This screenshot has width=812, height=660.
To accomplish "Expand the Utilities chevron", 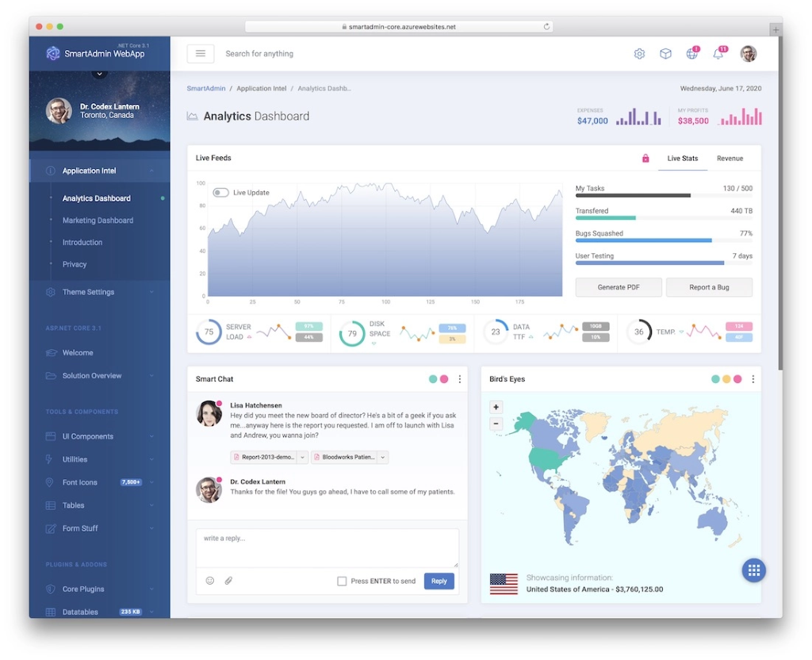I will (151, 459).
